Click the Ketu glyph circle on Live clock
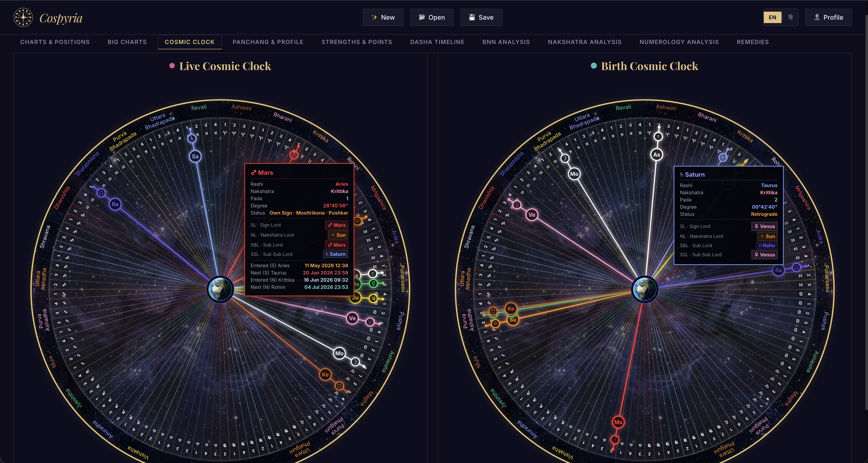The height and width of the screenshot is (463, 868). [x=339, y=385]
